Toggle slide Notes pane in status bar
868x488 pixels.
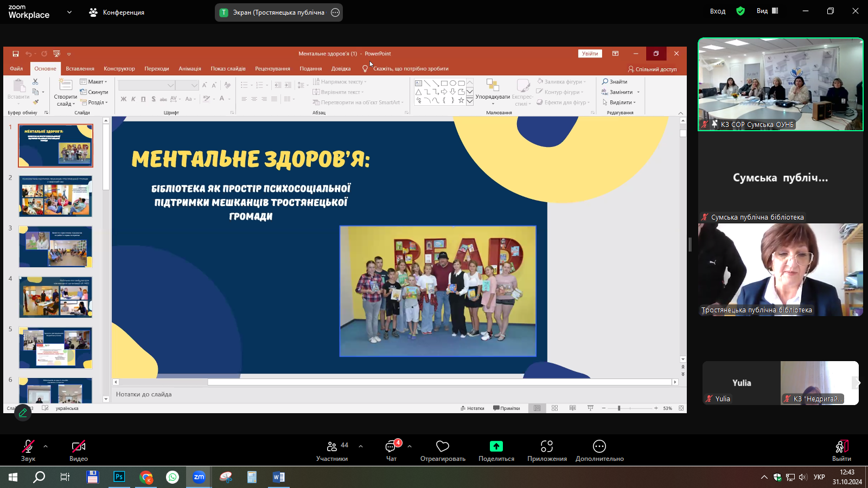click(x=472, y=408)
